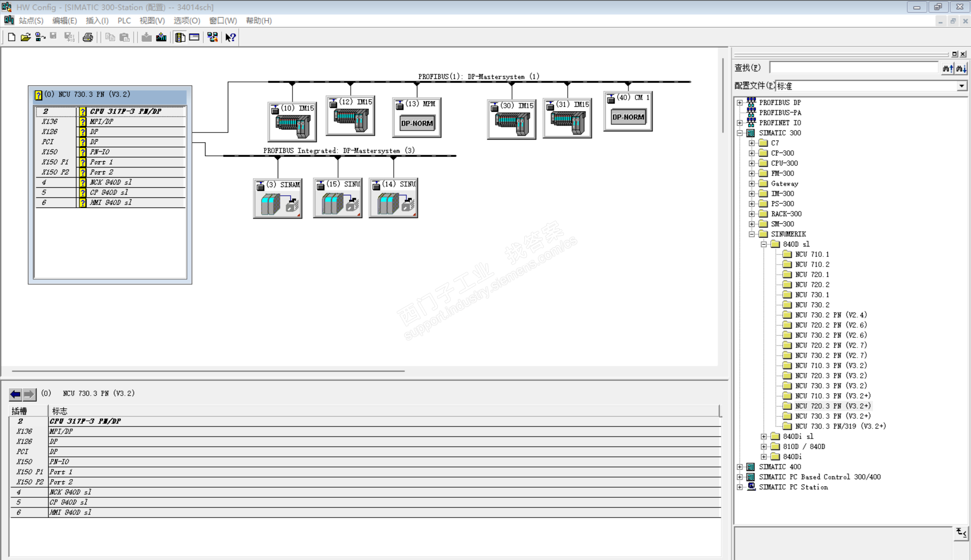971x560 pixels.
Task: Open the catalog profile dropdown
Action: [x=961, y=86]
